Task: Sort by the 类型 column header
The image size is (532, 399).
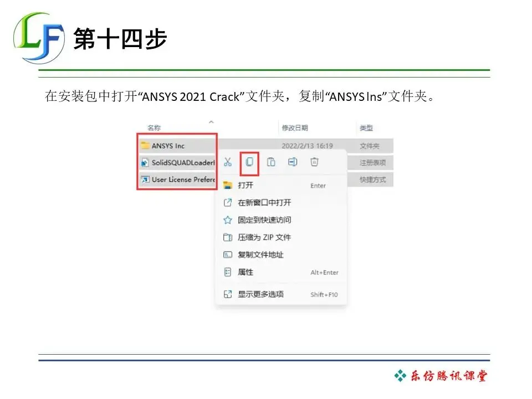Action: coord(366,128)
